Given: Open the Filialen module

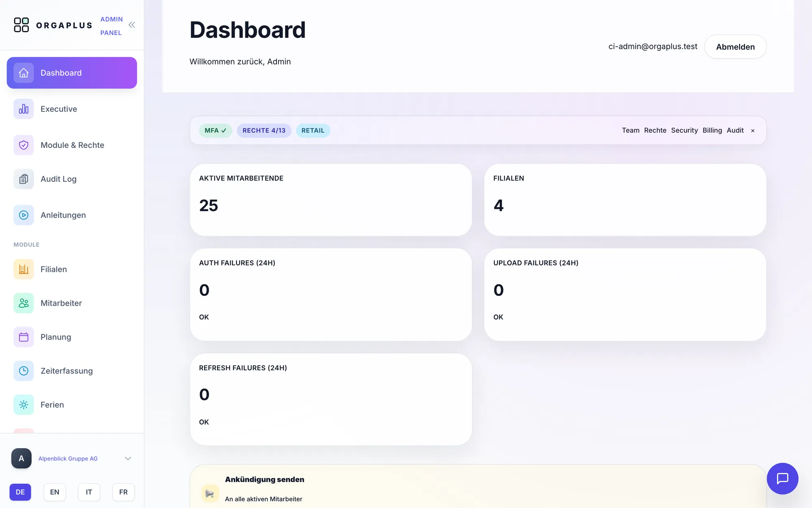Looking at the screenshot, I should point(72,269).
